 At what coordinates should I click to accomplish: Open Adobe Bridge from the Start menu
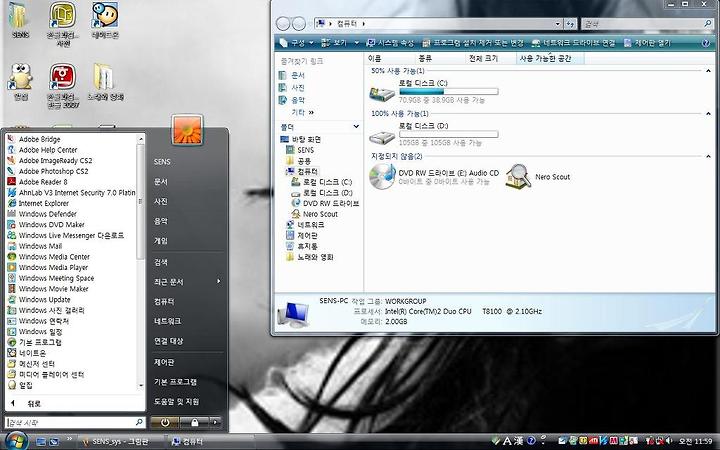click(x=39, y=139)
